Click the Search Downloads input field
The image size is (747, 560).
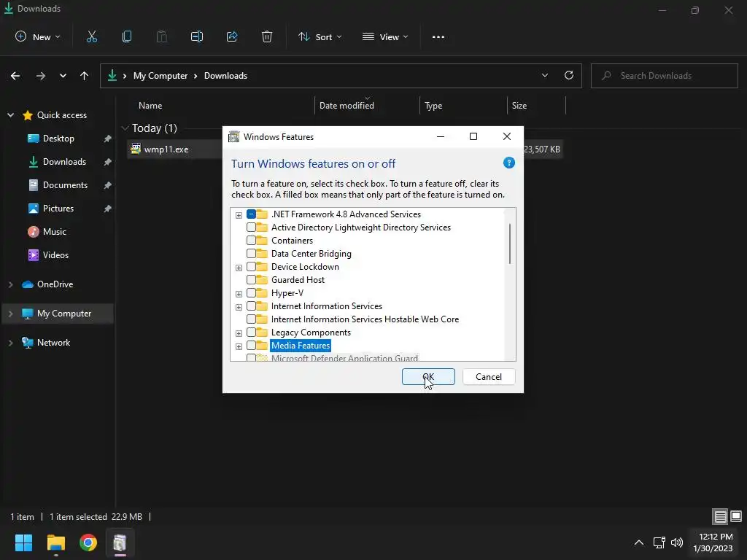664,76
